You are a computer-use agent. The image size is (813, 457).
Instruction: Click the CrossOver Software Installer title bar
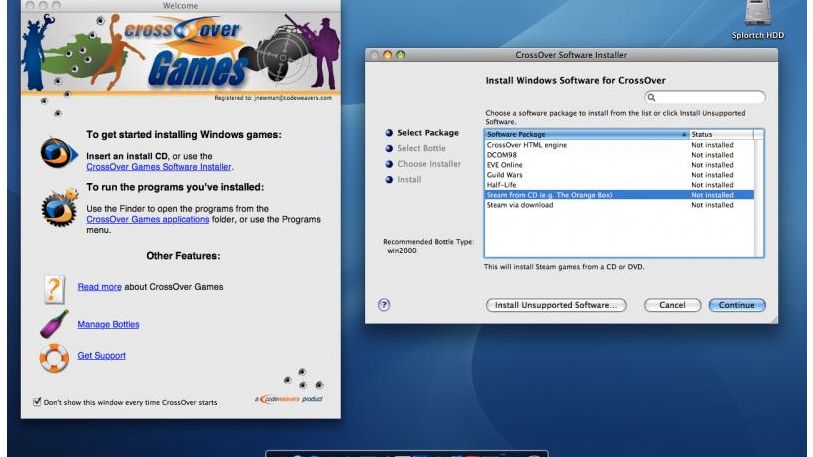(x=571, y=55)
